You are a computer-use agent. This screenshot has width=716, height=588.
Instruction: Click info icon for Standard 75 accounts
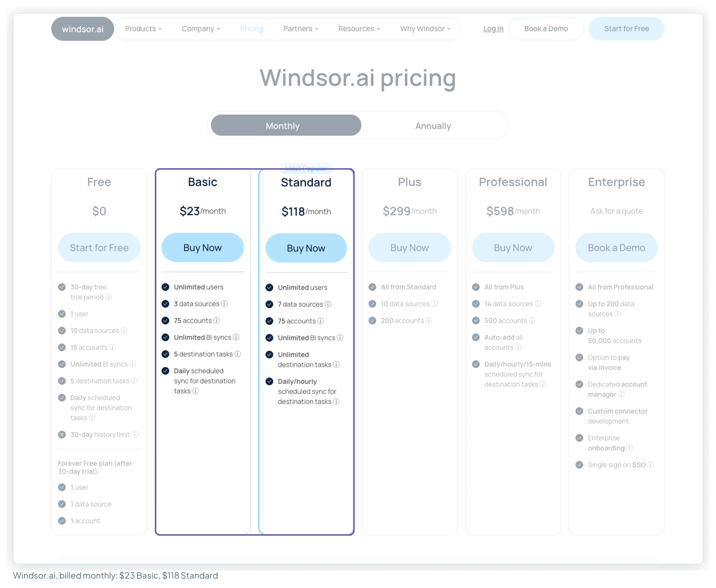point(320,321)
